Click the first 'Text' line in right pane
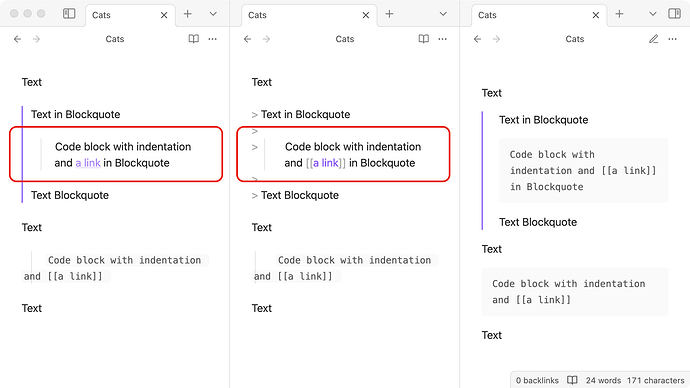Screen dimensions: 690x388 point(492,93)
